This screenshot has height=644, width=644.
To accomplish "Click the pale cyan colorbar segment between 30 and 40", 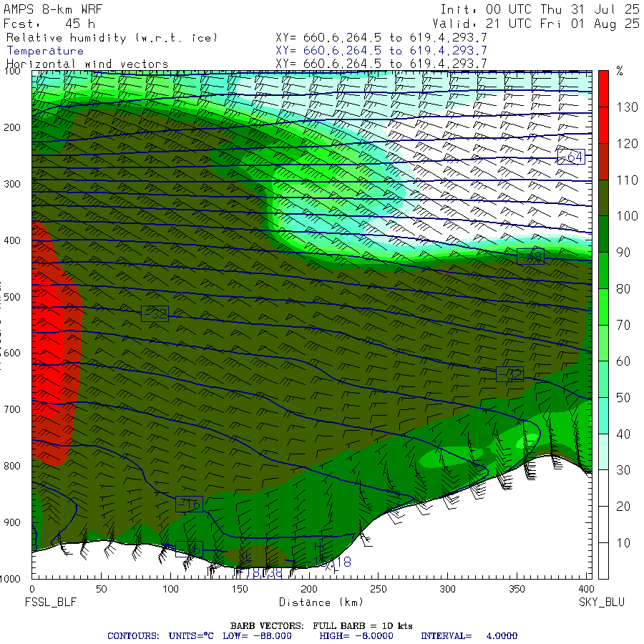I will 603,452.
